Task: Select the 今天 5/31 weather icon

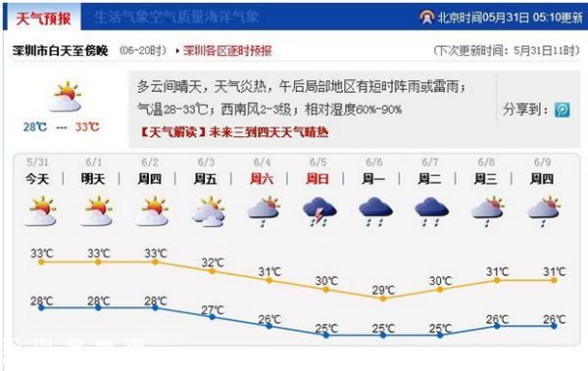Action: [40, 211]
